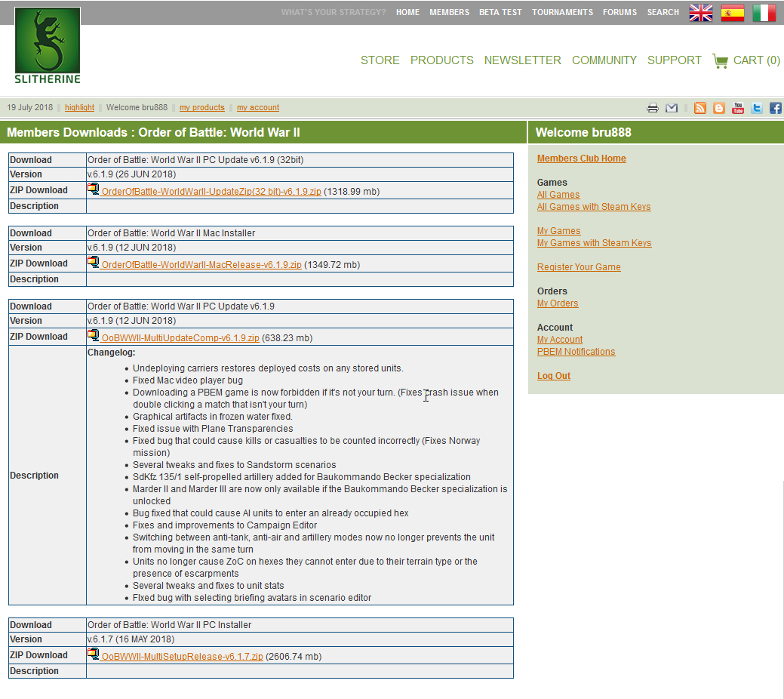This screenshot has height=699, width=784.
Task: Click the email envelope icon
Action: (672, 108)
